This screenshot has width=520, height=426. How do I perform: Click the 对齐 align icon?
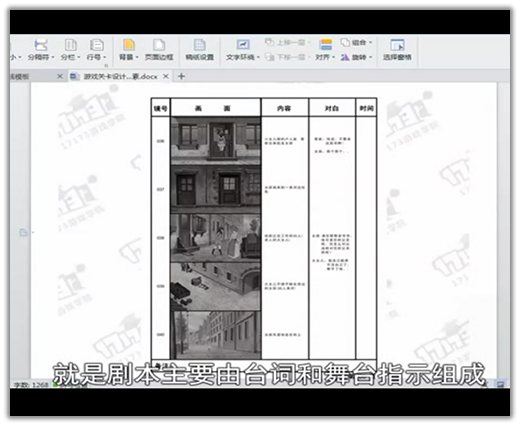coord(326,45)
